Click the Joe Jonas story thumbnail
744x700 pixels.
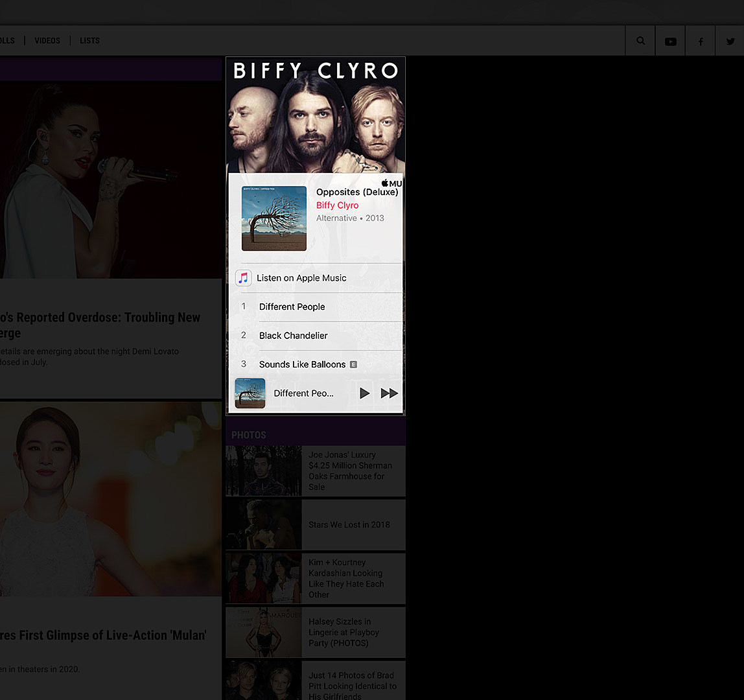tap(264, 471)
